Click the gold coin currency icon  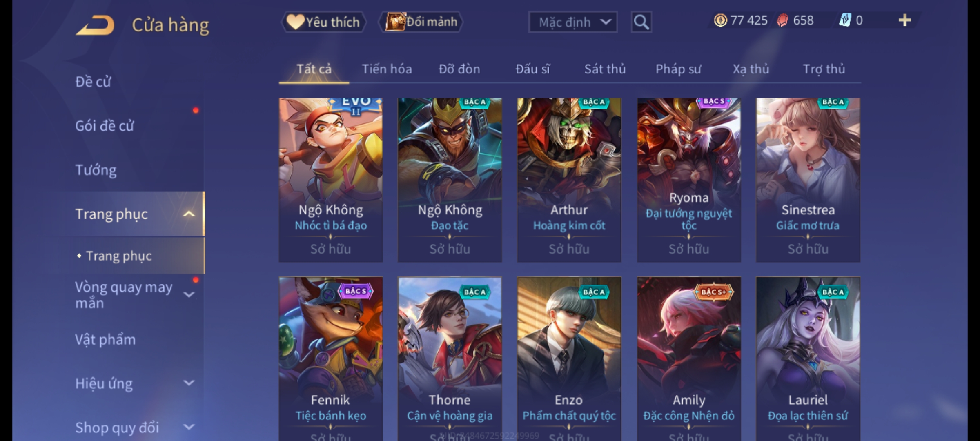[720, 20]
